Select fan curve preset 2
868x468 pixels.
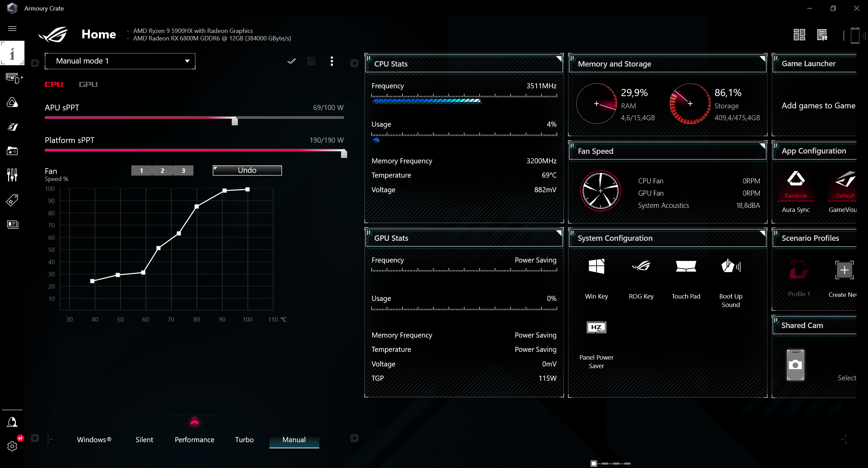[x=162, y=170]
